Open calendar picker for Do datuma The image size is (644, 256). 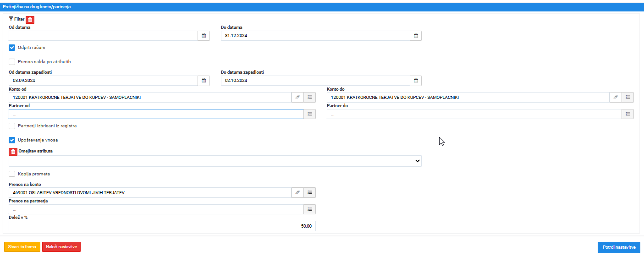click(x=416, y=36)
